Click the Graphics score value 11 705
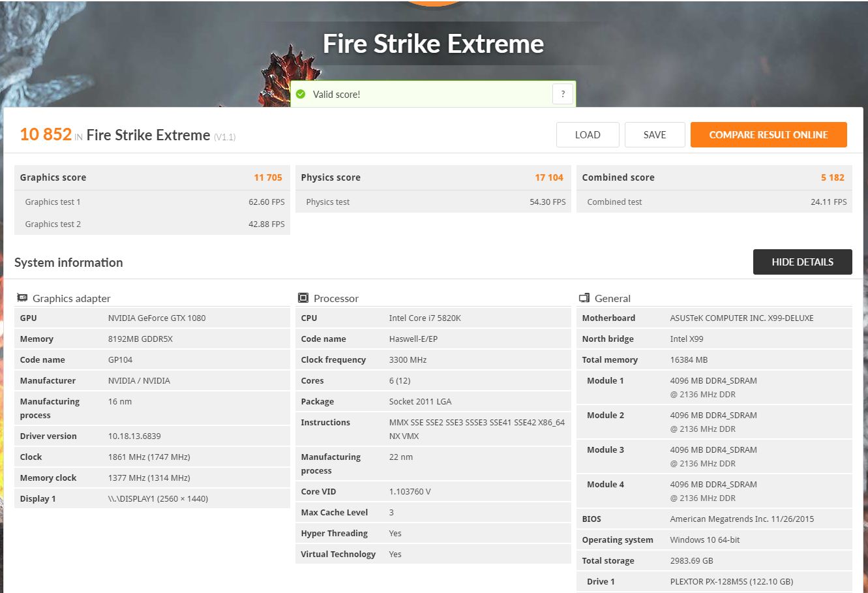The width and height of the screenshot is (868, 593). point(268,177)
